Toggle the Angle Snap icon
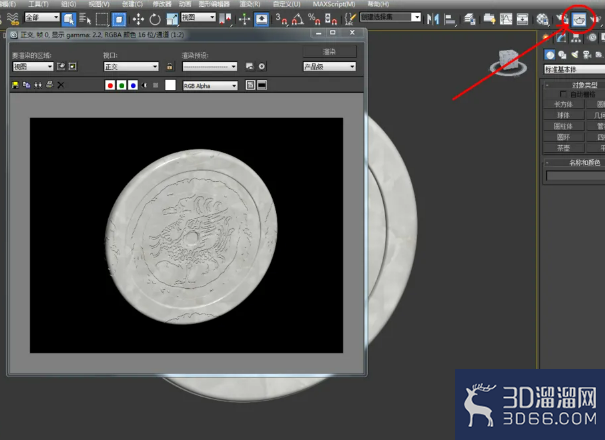605x440 pixels. [298, 19]
